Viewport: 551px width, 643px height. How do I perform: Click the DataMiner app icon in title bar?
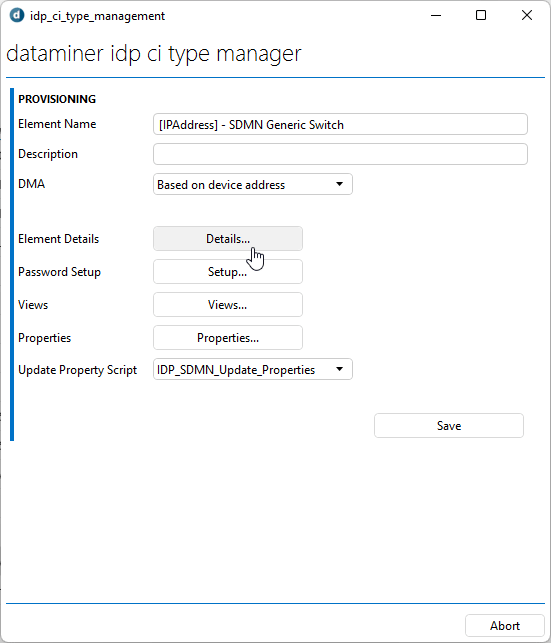click(x=17, y=16)
